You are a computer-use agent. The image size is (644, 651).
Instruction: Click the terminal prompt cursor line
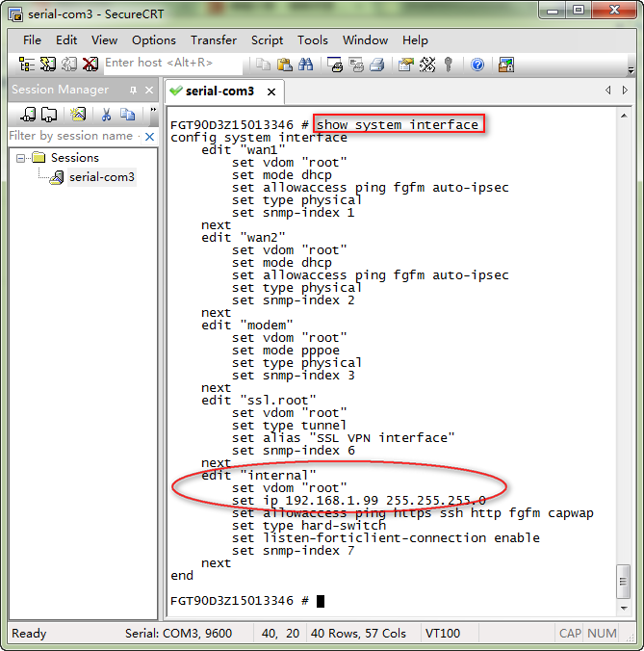[x=247, y=601]
